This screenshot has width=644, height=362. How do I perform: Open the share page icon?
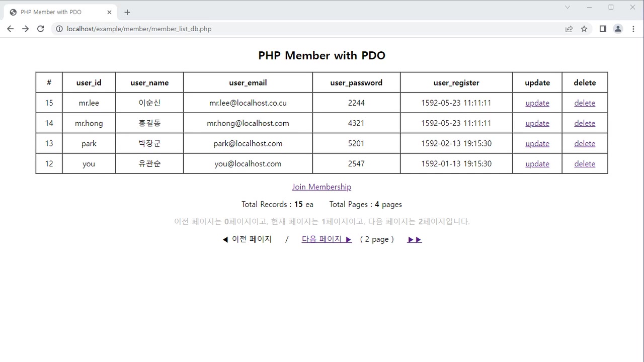[x=569, y=29]
